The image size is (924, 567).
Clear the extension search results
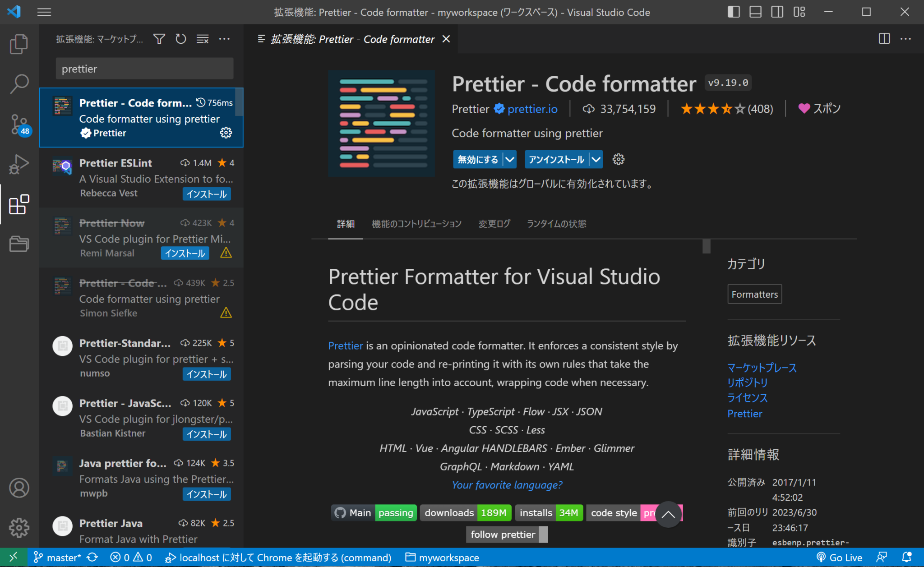pos(202,39)
